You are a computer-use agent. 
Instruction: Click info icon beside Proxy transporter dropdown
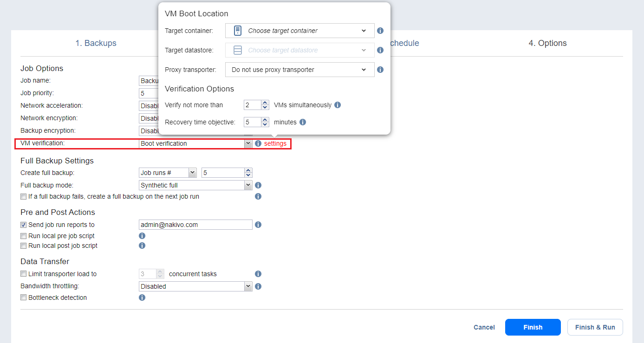380,70
